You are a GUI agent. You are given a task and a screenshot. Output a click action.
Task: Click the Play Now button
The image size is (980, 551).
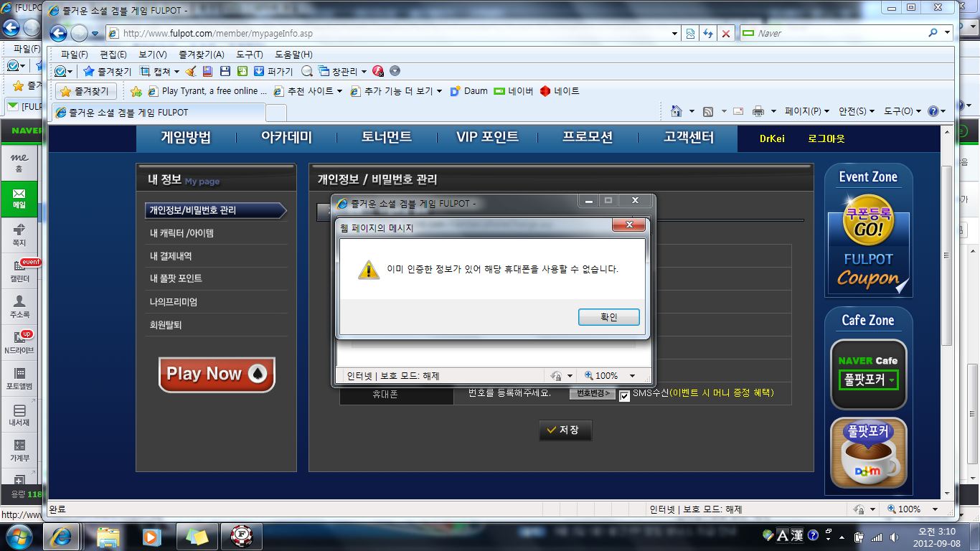click(217, 374)
